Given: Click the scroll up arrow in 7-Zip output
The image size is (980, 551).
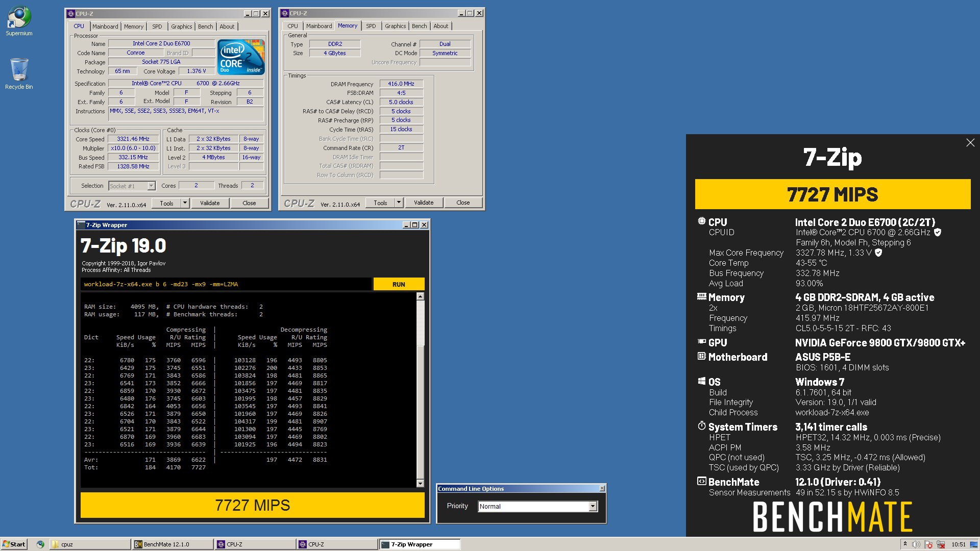Looking at the screenshot, I should (x=420, y=296).
